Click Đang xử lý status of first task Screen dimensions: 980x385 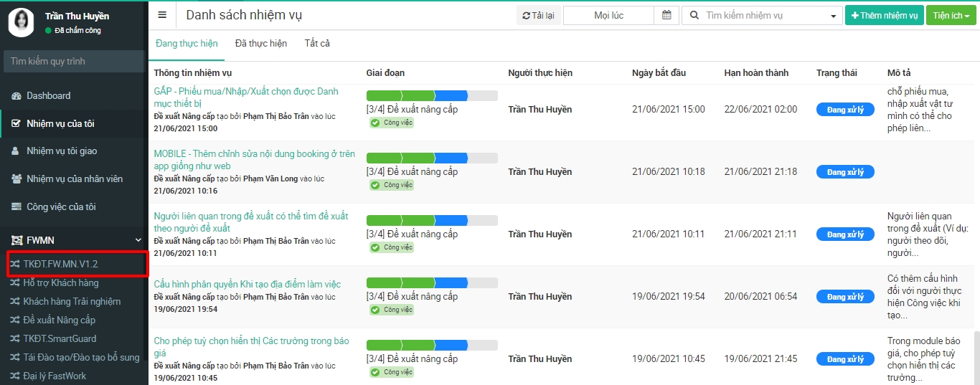pos(845,110)
